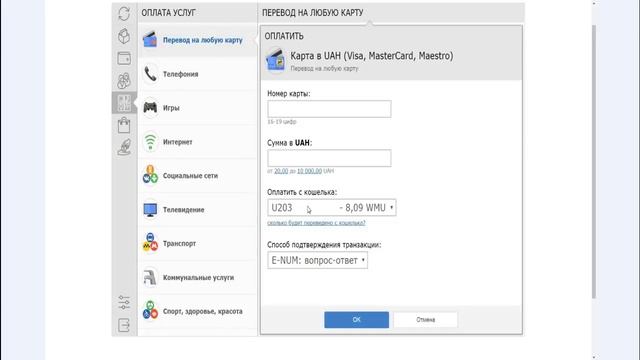The height and width of the screenshot is (360, 640).
Task: Open the Коммунальные услуги category
Action: 198,277
